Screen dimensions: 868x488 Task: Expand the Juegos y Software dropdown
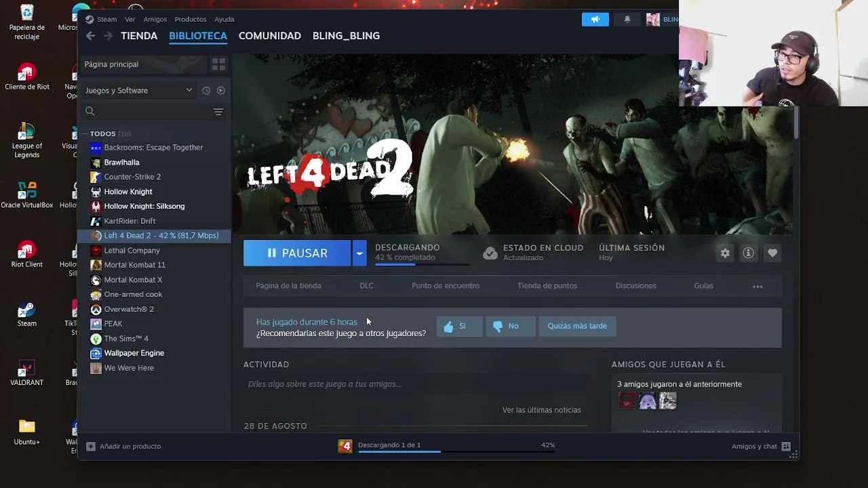coord(138,90)
